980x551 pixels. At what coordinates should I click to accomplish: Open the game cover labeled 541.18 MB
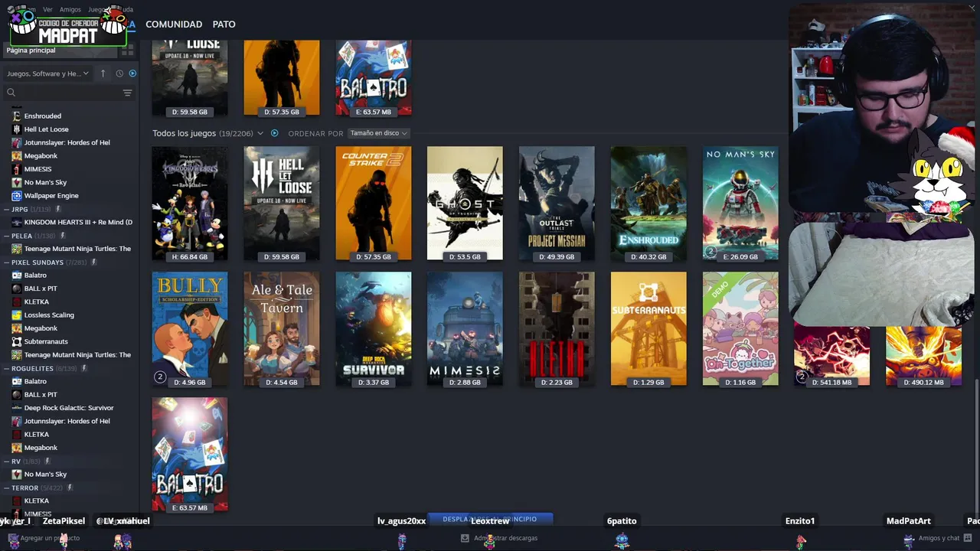click(x=832, y=356)
